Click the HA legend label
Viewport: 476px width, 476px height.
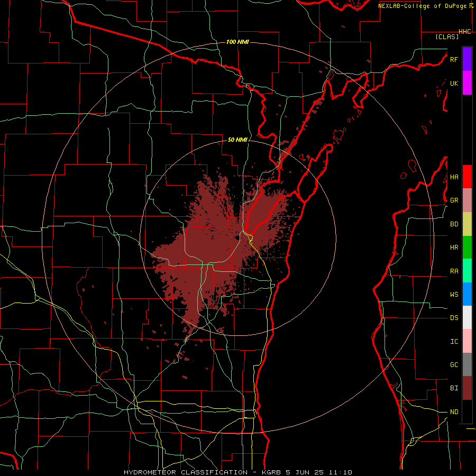pyautogui.click(x=454, y=177)
